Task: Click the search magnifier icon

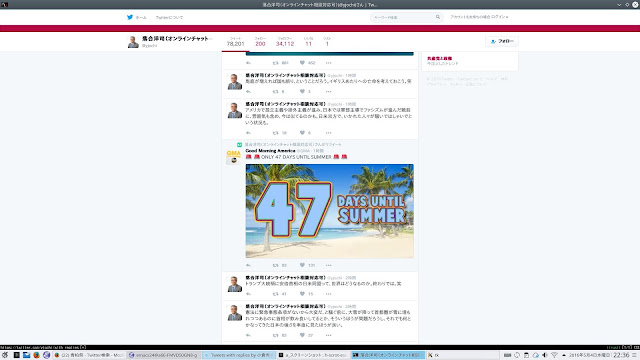Action: pos(438,17)
